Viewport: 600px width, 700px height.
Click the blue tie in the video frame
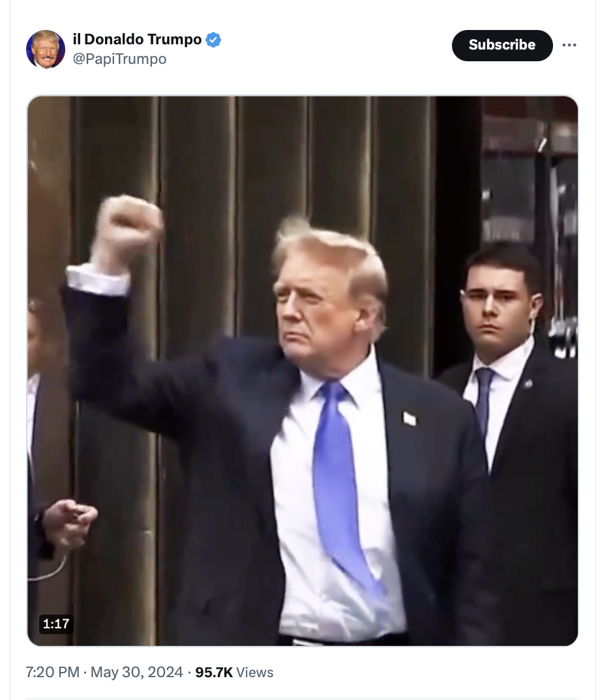[x=342, y=482]
